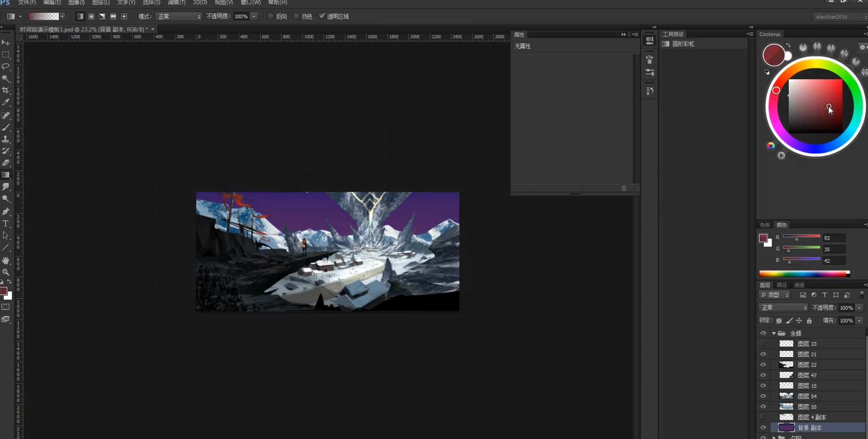Select the Clone Stamp tool
The image size is (868, 439).
point(6,139)
